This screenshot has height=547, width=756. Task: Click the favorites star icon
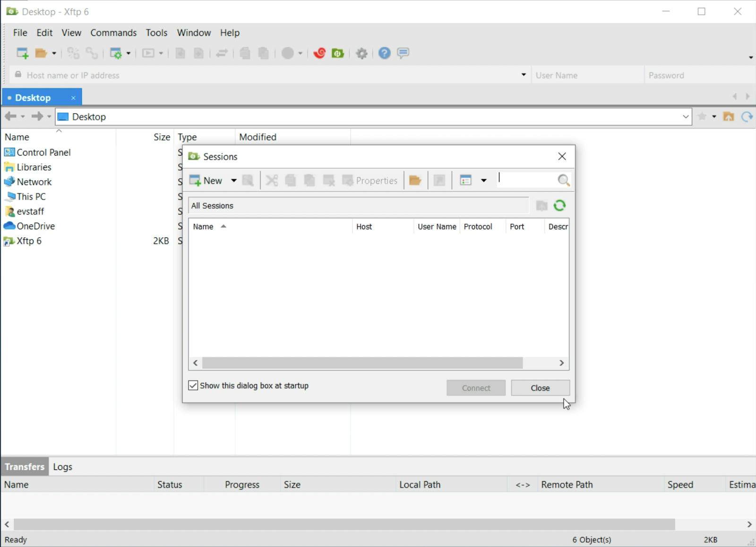pos(702,116)
